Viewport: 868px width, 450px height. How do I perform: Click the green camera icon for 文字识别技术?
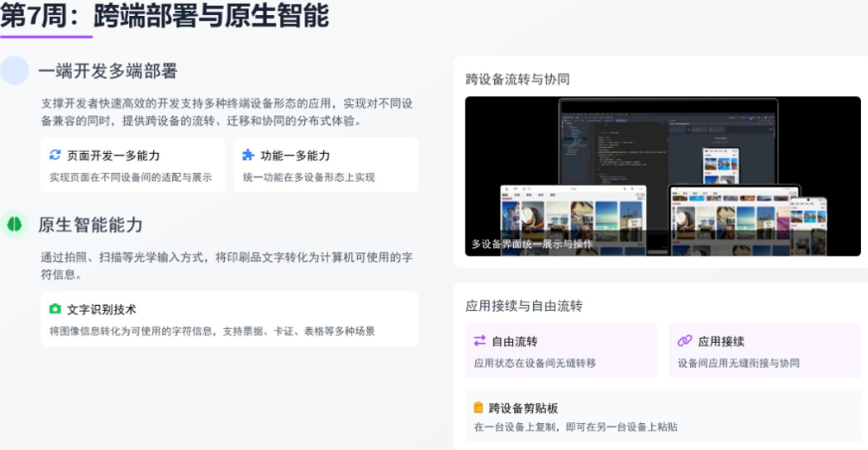click(x=56, y=309)
